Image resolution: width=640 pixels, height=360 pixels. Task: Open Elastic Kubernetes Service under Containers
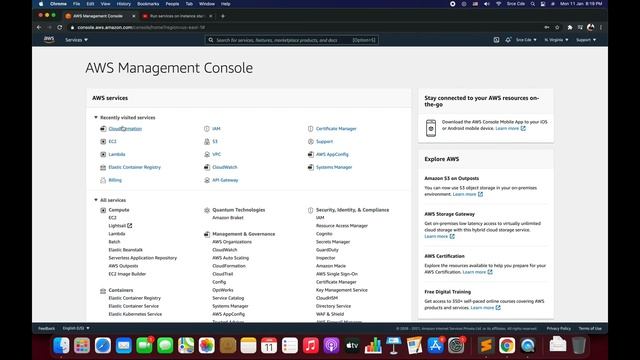[x=135, y=314]
